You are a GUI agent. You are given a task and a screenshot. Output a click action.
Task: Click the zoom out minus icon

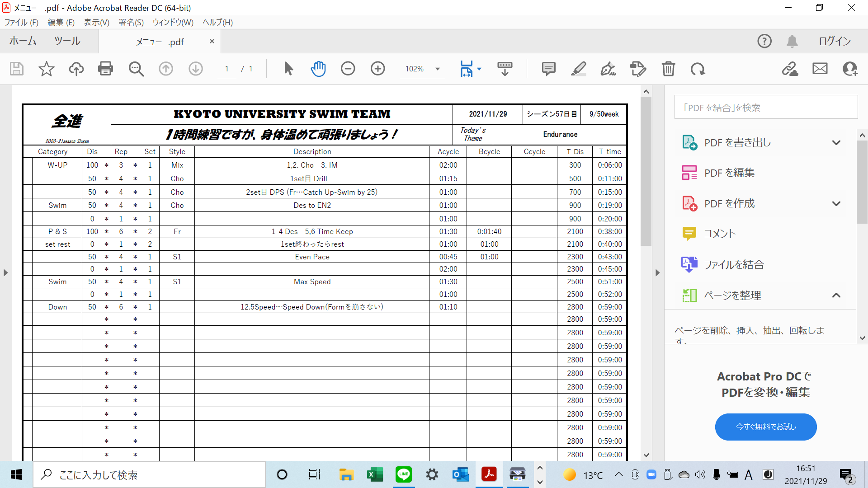pos(348,69)
